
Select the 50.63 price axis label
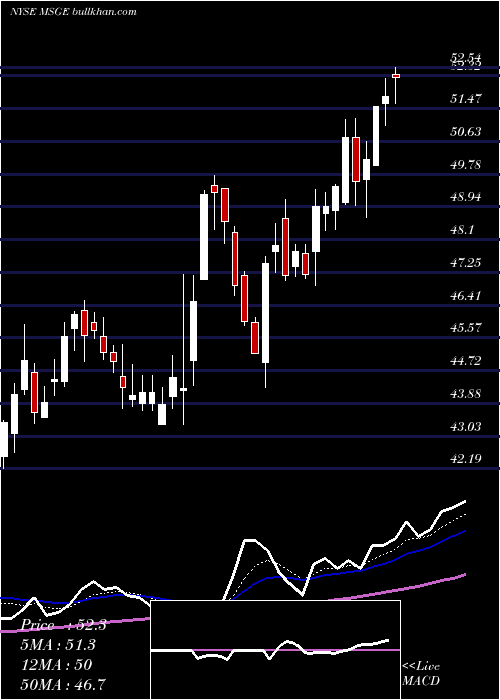click(466, 132)
